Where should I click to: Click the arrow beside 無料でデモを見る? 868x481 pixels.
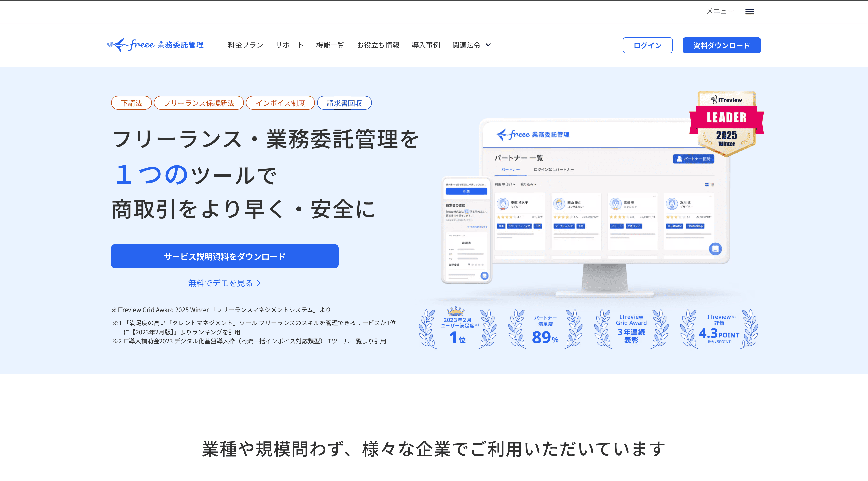tap(259, 283)
